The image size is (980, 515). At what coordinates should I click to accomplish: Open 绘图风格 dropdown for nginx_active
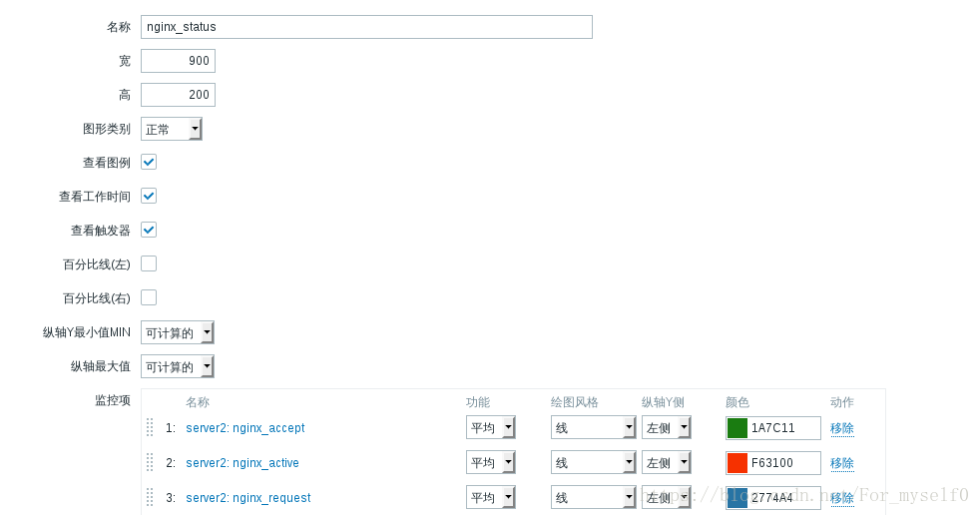tap(593, 462)
